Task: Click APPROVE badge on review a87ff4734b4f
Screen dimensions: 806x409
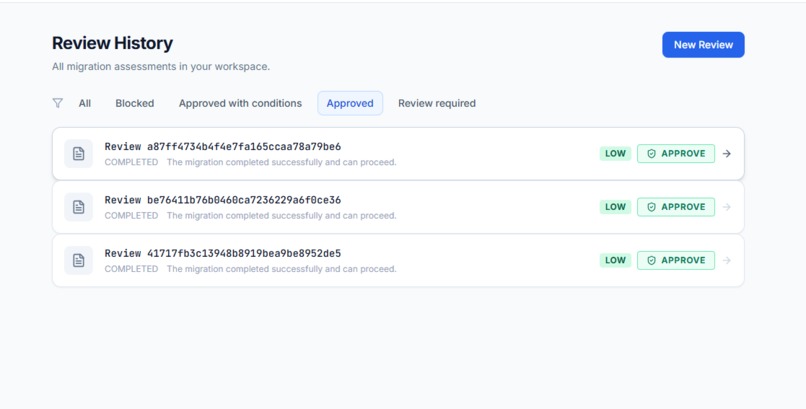Action: pyautogui.click(x=676, y=154)
